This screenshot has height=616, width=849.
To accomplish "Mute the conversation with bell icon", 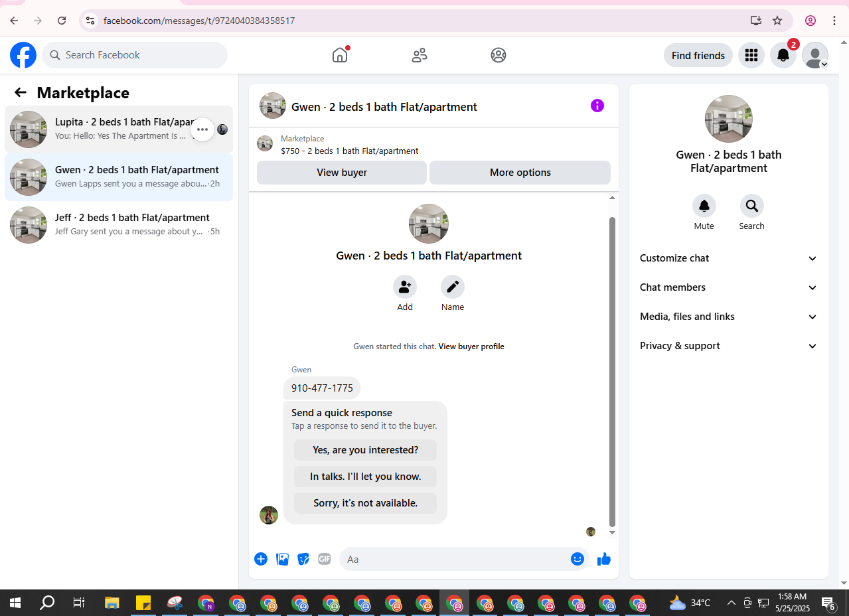I will tap(704, 206).
